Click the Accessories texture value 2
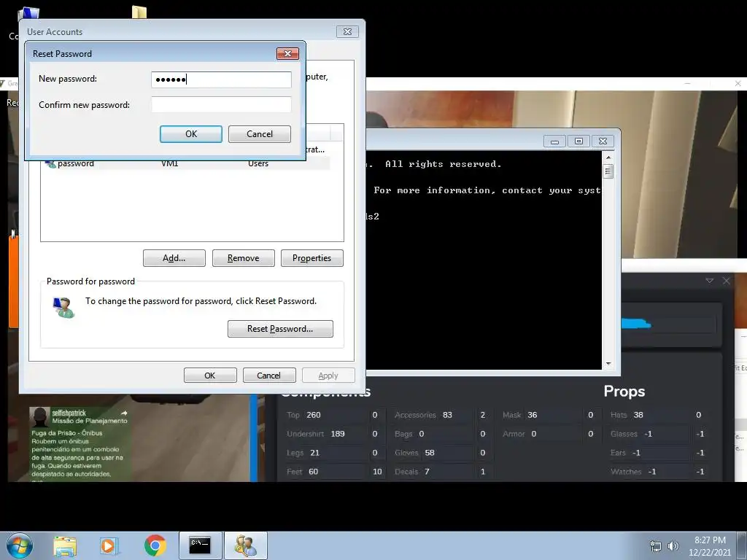The width and height of the screenshot is (747, 560). (483, 415)
